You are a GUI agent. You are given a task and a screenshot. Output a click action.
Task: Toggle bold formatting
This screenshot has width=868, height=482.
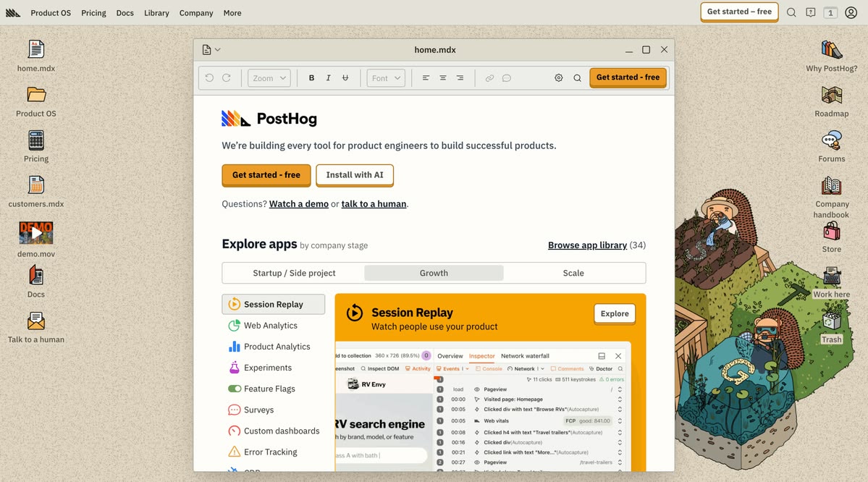tap(312, 78)
